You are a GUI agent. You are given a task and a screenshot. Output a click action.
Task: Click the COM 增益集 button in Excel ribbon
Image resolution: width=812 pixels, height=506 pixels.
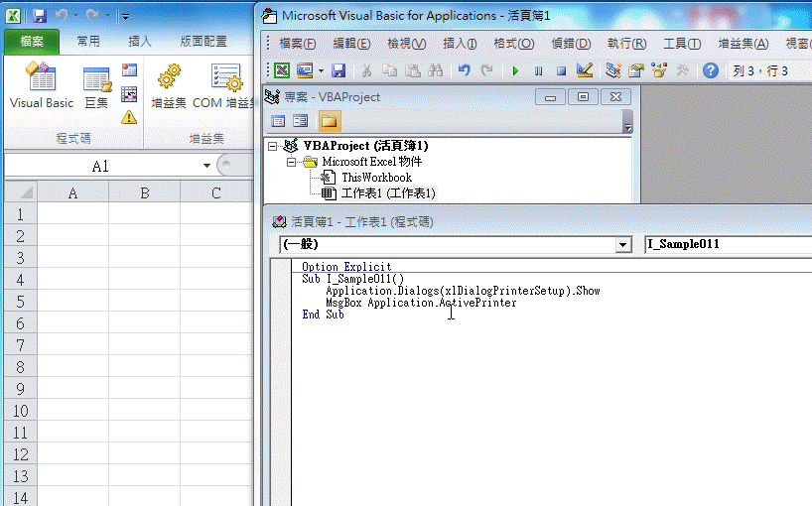click(222, 86)
